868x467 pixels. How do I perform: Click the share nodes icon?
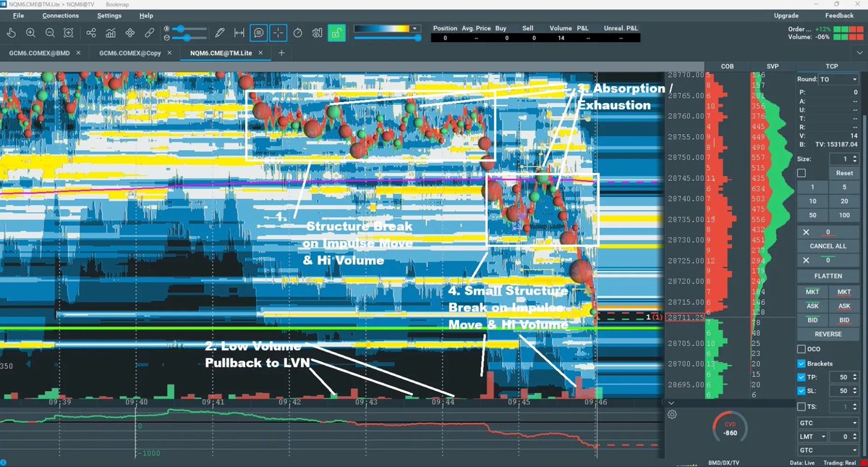91,33
